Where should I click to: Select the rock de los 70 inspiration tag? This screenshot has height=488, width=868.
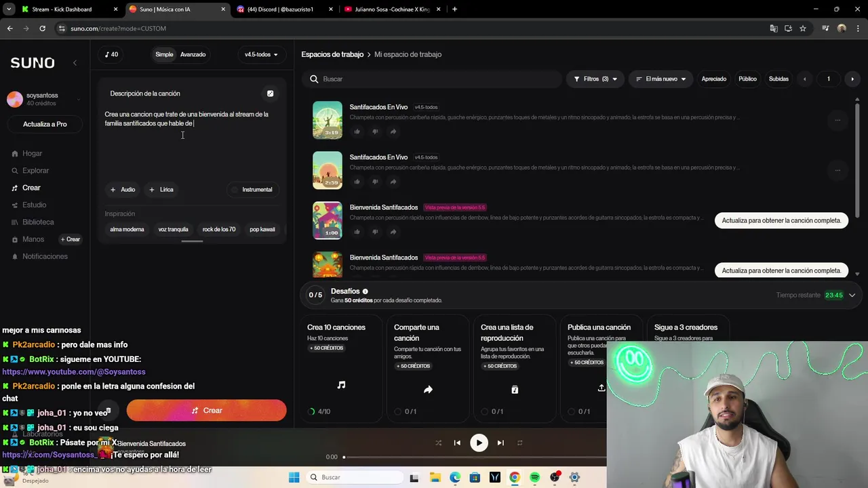point(219,229)
